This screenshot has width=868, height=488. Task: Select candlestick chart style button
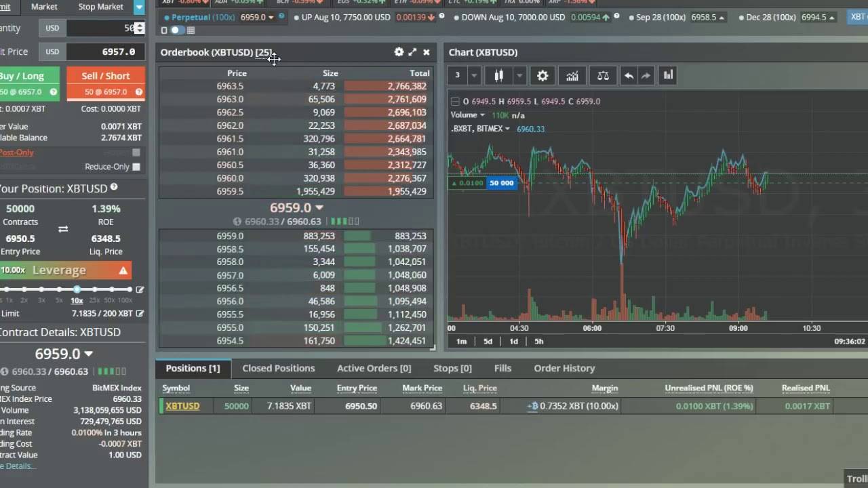(499, 76)
